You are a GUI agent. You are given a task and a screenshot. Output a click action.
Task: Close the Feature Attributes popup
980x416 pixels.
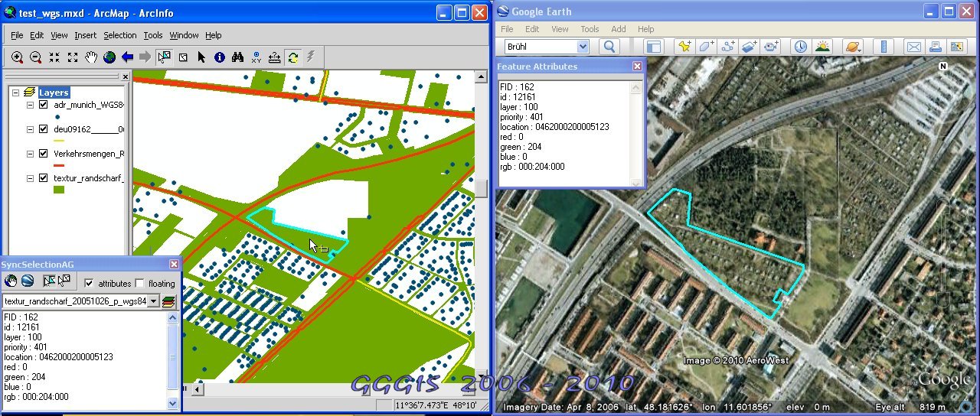click(x=637, y=67)
